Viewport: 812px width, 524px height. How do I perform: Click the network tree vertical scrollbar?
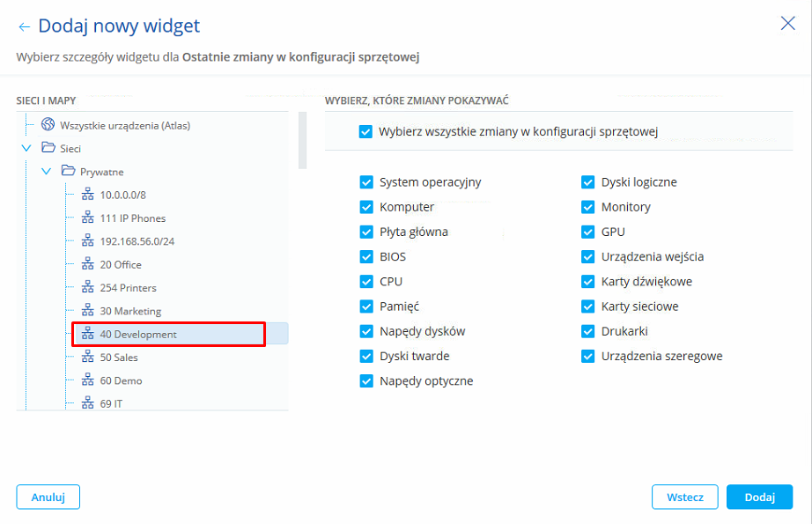[302, 141]
